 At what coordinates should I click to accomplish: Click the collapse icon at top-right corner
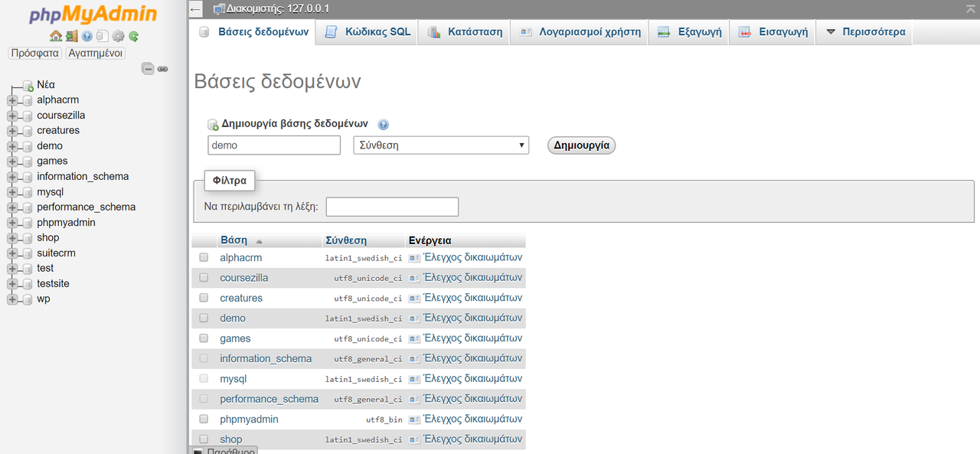click(971, 8)
